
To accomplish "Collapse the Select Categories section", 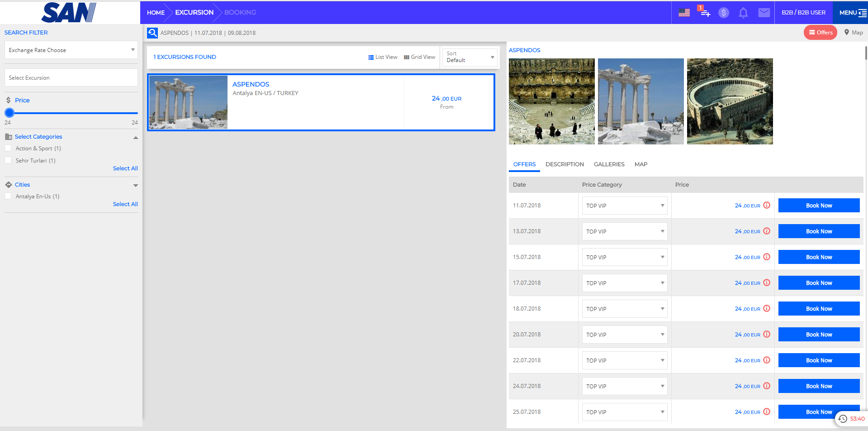I will pos(135,137).
